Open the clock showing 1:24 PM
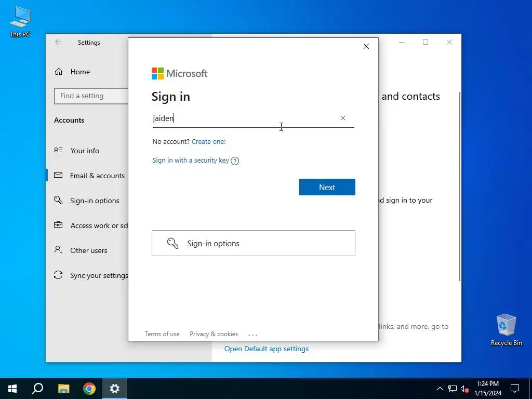This screenshot has width=532, height=399. click(x=488, y=389)
